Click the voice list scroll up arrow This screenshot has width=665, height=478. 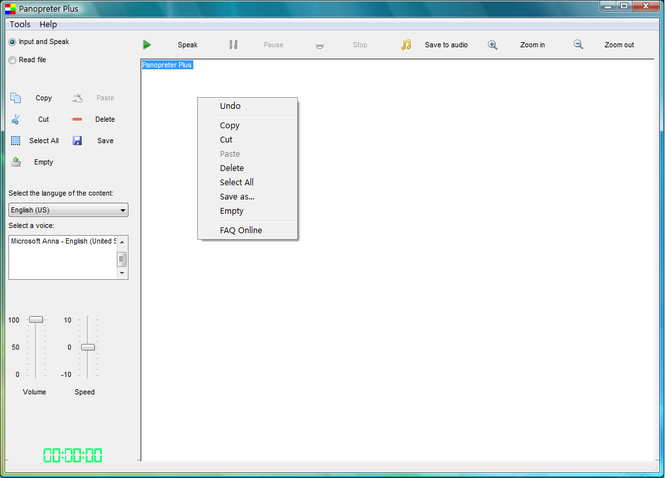point(122,242)
